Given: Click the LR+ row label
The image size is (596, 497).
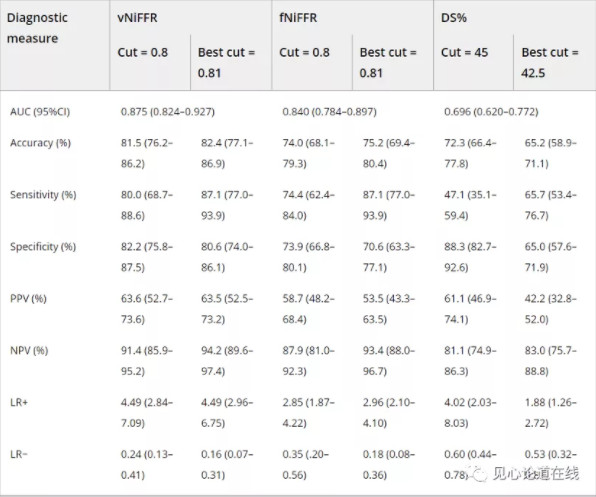Looking at the screenshot, I should (x=19, y=402).
